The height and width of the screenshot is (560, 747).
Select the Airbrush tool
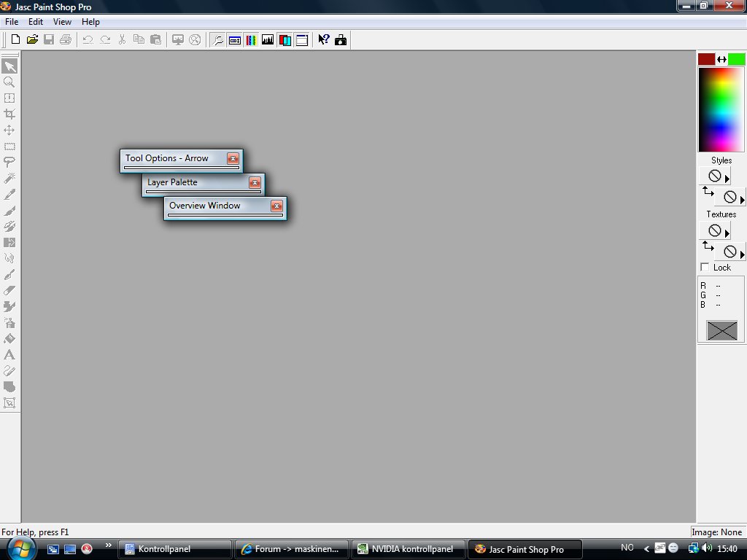click(9, 323)
